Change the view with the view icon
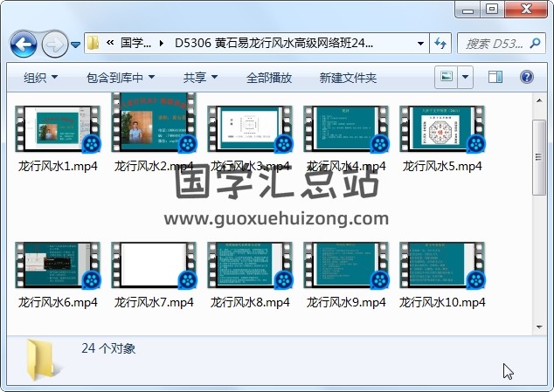This screenshot has height=392, width=554. tap(447, 77)
